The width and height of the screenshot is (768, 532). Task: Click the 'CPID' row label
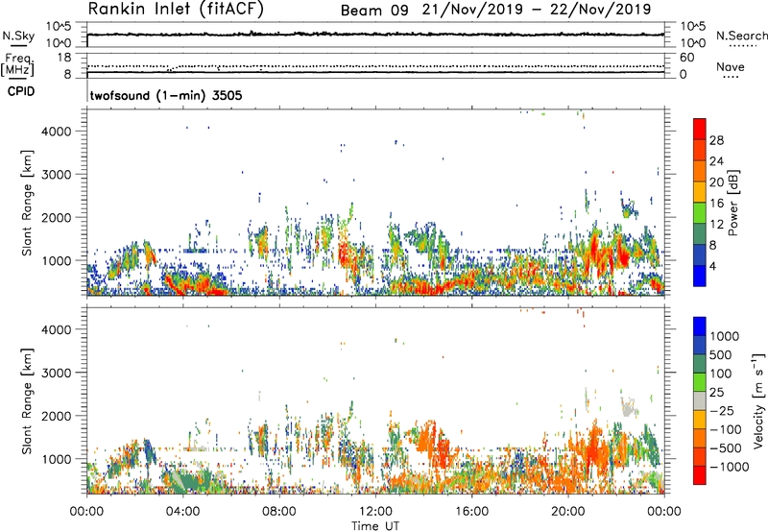pyautogui.click(x=21, y=91)
